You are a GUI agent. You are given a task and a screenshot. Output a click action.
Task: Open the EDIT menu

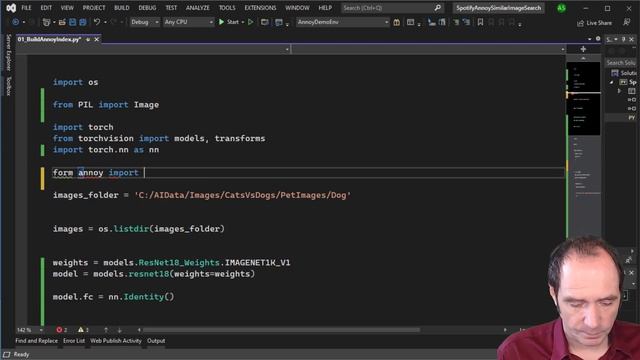[46, 8]
